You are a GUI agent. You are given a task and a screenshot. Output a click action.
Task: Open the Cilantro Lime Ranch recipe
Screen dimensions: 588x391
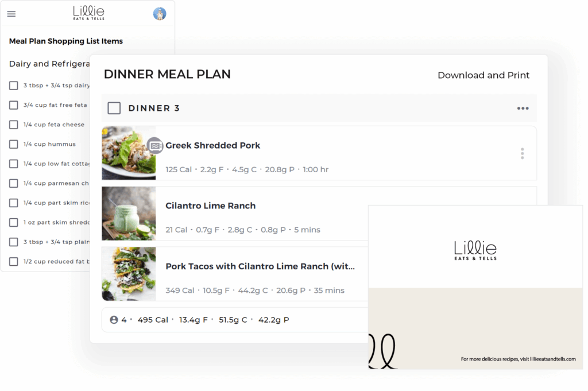210,206
